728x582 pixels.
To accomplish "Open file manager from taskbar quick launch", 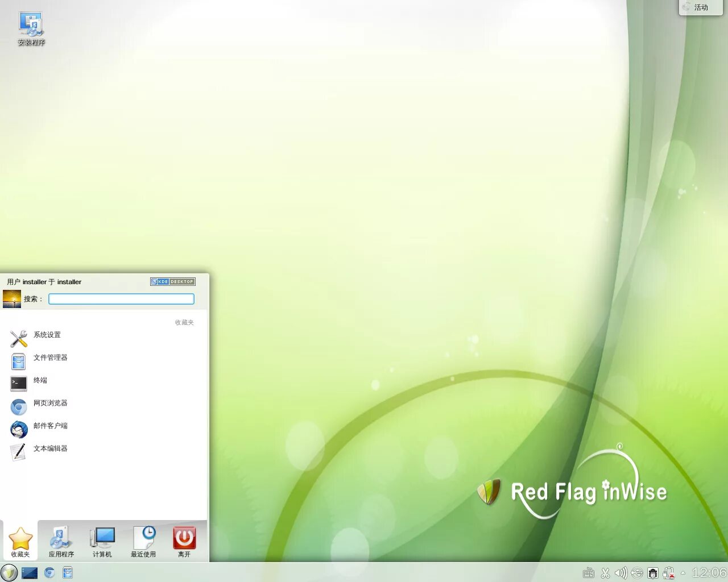I will pos(68,573).
